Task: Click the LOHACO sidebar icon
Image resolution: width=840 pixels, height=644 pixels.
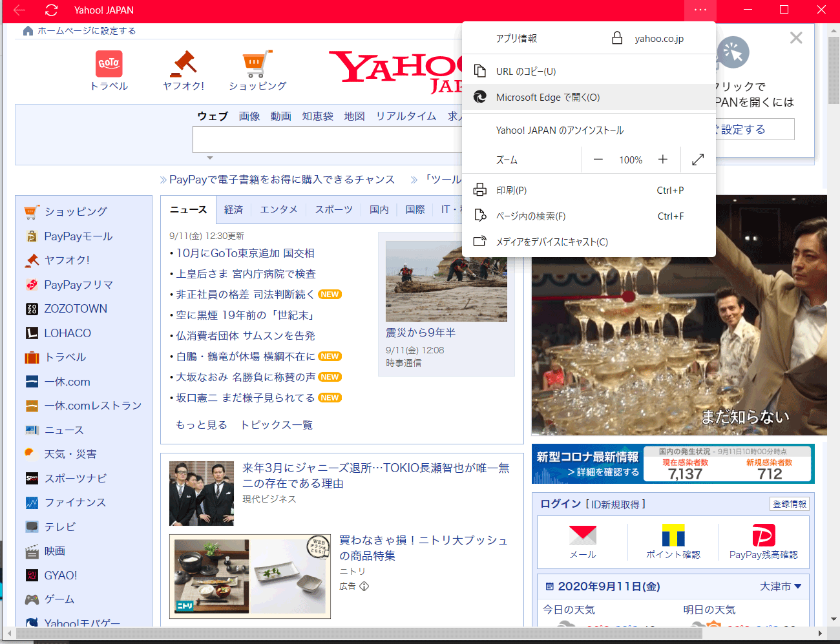Action: pos(32,333)
